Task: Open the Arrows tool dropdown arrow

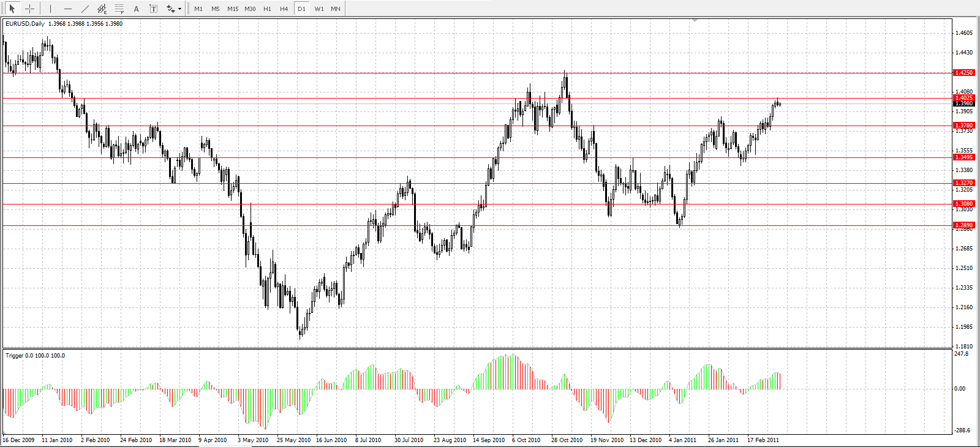Action: pyautogui.click(x=179, y=9)
